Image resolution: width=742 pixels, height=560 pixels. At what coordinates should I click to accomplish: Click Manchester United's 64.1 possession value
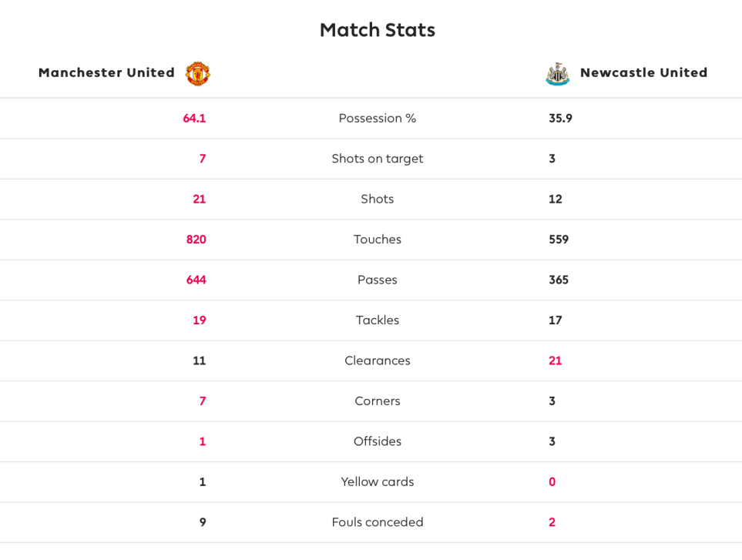[x=194, y=118]
